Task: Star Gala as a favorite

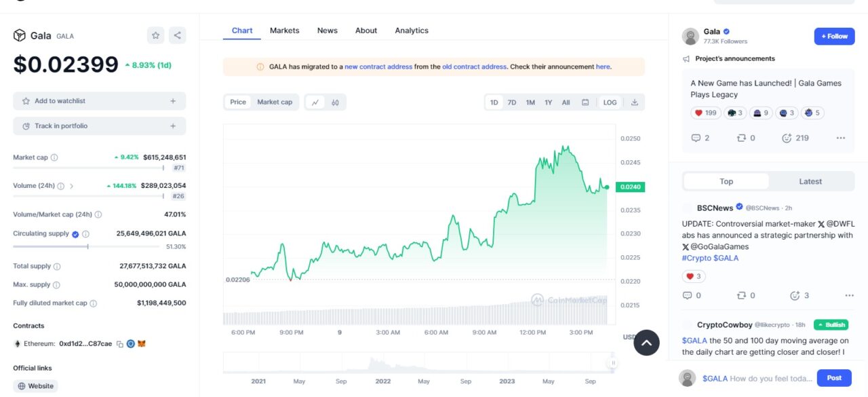Action: pyautogui.click(x=156, y=35)
